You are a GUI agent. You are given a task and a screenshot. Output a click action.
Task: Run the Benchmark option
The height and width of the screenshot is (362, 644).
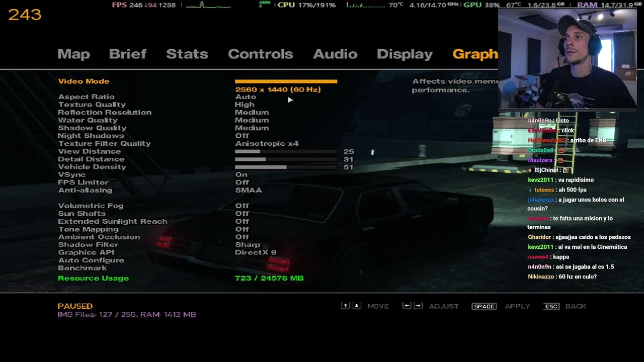[x=83, y=268]
